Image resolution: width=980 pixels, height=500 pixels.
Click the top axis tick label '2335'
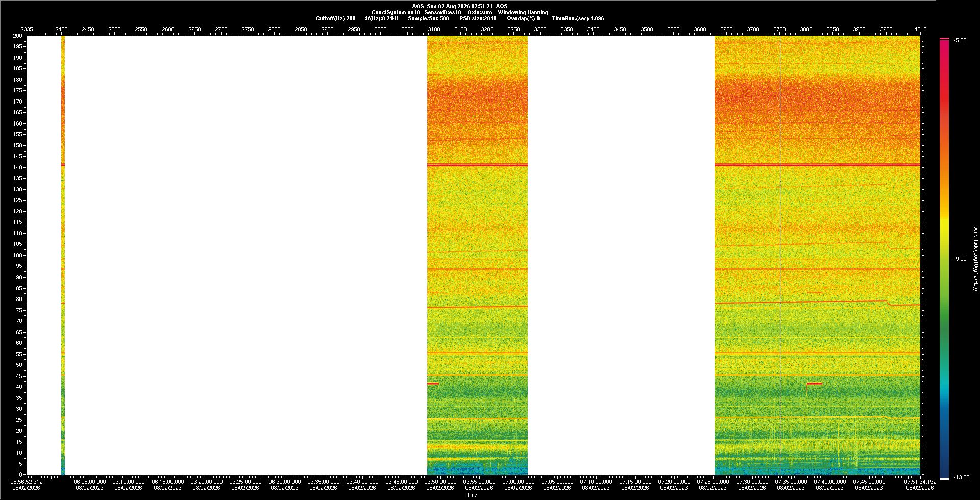click(x=27, y=29)
